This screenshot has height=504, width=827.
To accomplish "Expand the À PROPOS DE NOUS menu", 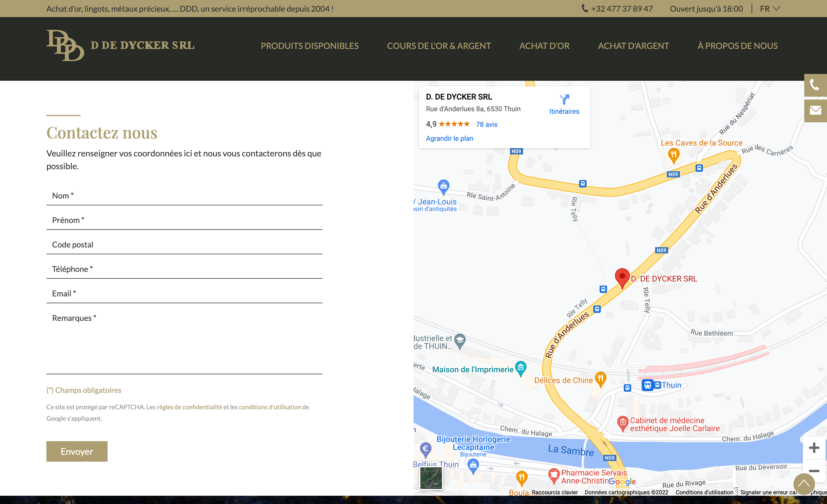I will (737, 46).
